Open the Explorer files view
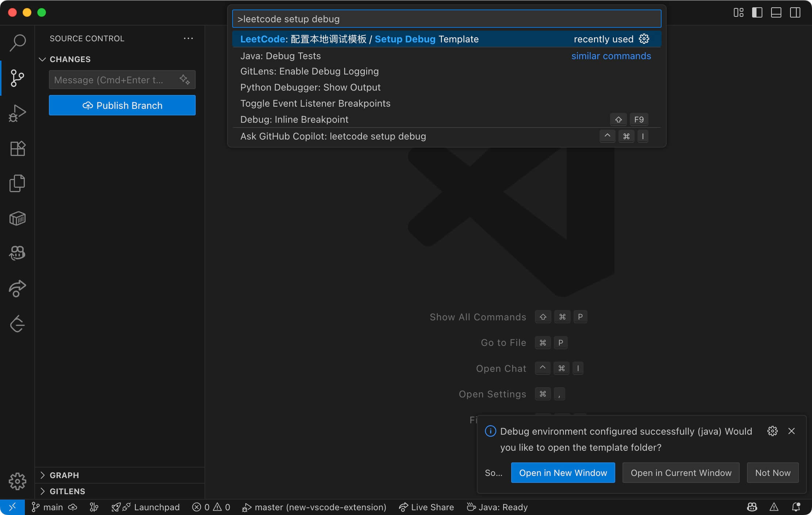Viewport: 812px width, 515px height. click(x=17, y=183)
